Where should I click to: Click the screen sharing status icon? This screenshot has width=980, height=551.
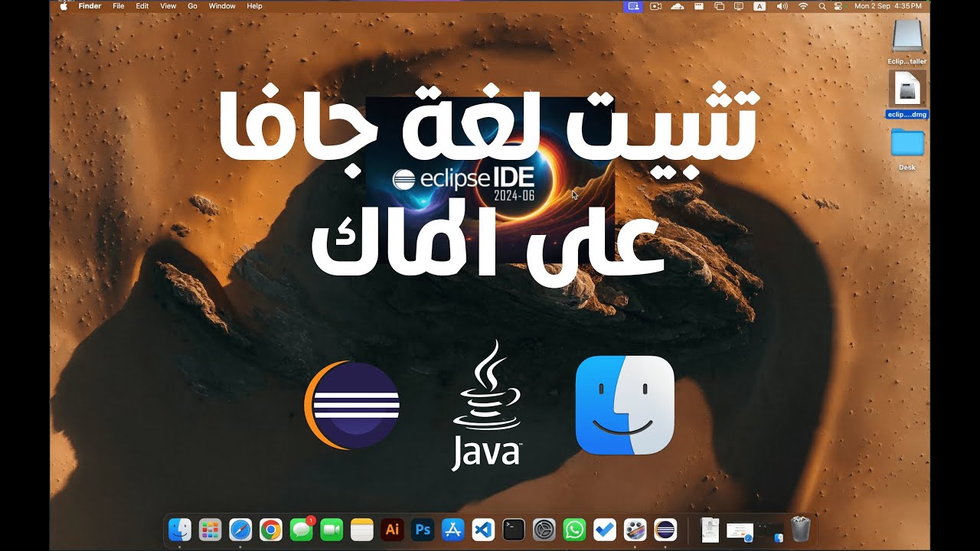click(x=632, y=5)
